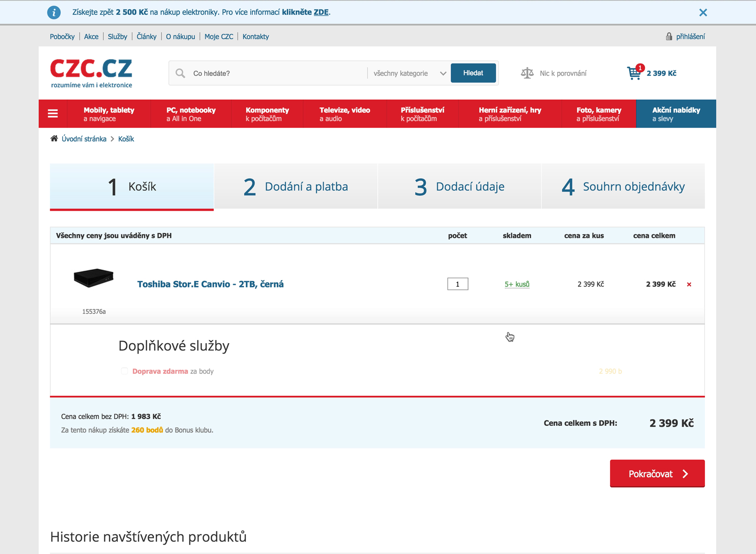Viewport: 756px width, 554px height.
Task: Click the 2 990 b points value
Action: pyautogui.click(x=610, y=371)
